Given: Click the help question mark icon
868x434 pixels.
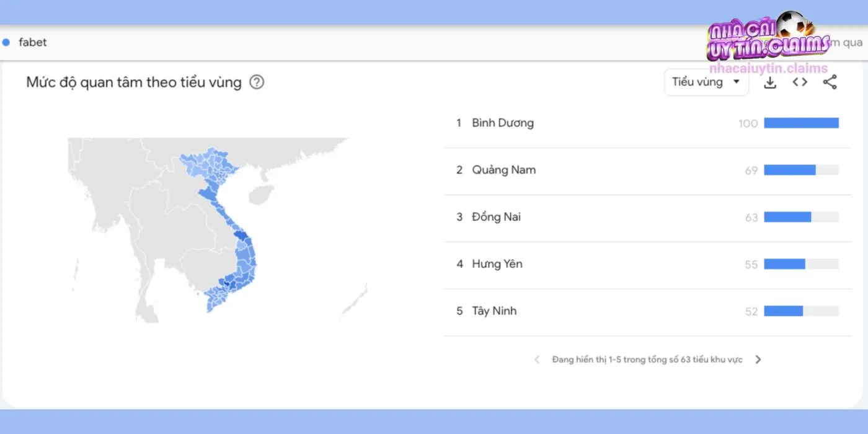Looking at the screenshot, I should [257, 82].
